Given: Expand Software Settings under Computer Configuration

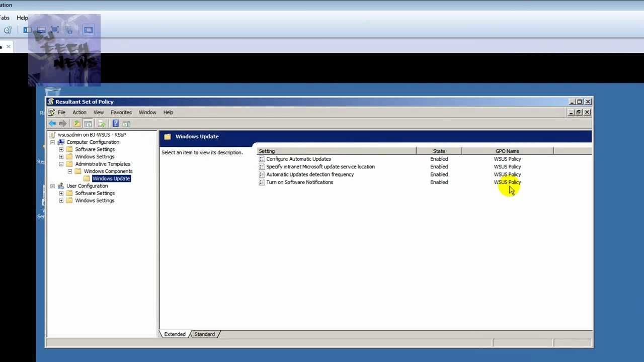Looking at the screenshot, I should point(61,149).
